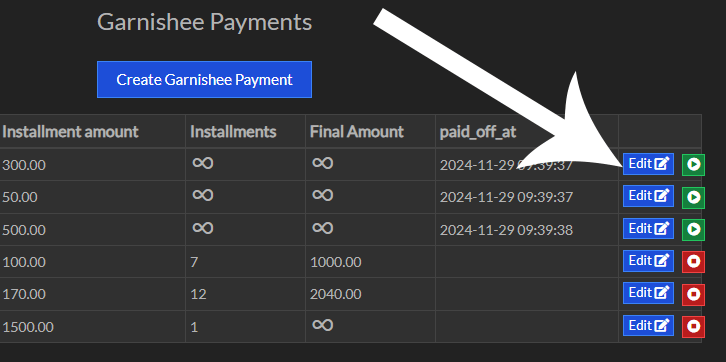Viewport: 726px width, 362px height.
Task: Click the Final Amount column header
Action: (x=357, y=132)
